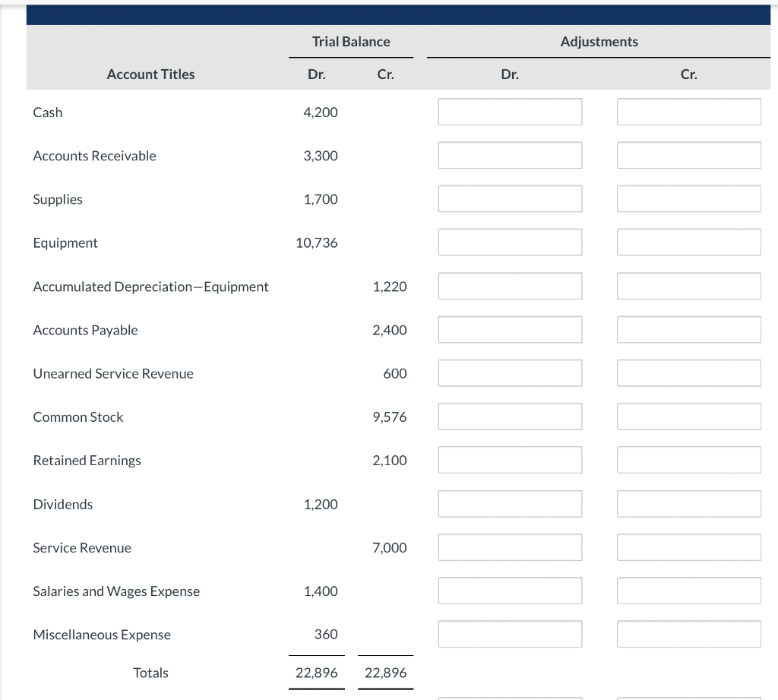
Task: Click the Cash adjustments credit field
Action: click(688, 111)
